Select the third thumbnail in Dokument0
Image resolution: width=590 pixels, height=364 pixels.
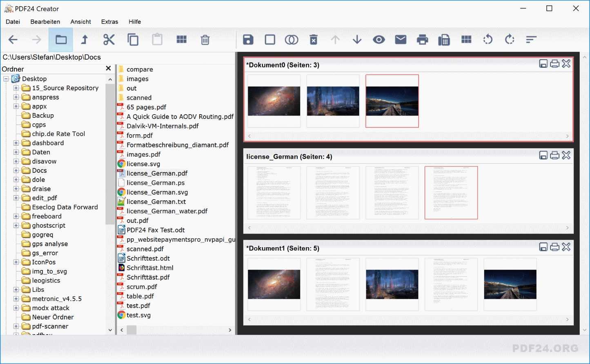392,101
